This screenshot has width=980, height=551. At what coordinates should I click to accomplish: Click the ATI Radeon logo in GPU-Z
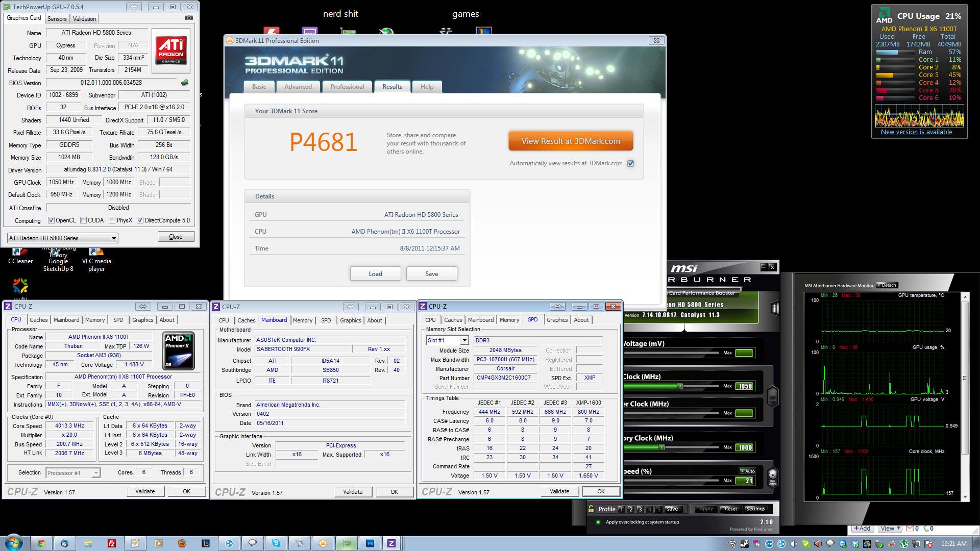click(x=171, y=50)
